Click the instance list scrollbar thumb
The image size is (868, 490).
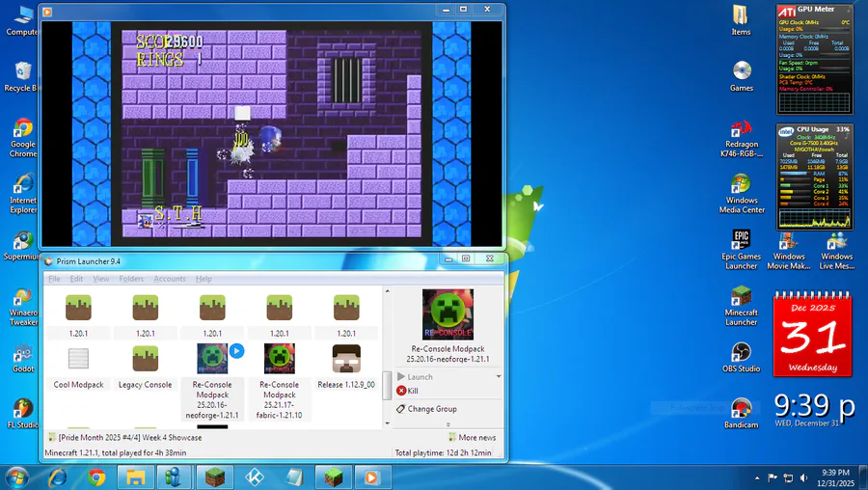(387, 386)
